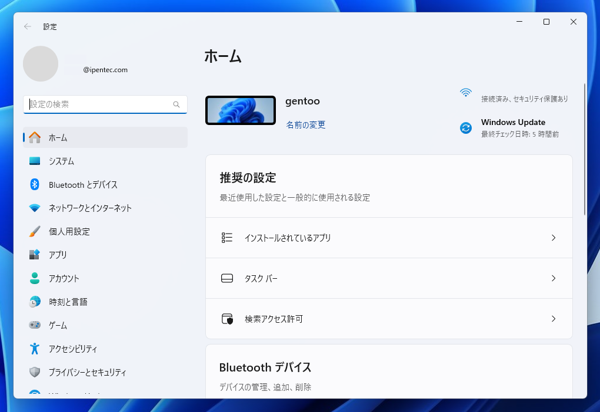Click デバイスの管理、追加、削除 description
The height and width of the screenshot is (412, 600).
coord(265,387)
